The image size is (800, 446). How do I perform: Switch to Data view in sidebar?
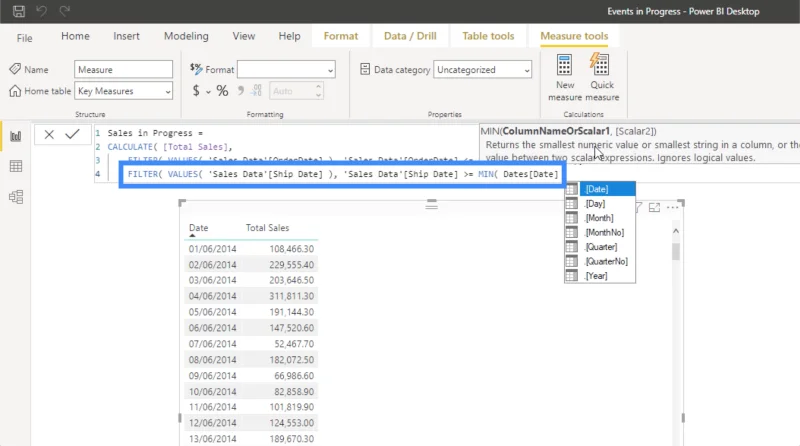(16, 166)
